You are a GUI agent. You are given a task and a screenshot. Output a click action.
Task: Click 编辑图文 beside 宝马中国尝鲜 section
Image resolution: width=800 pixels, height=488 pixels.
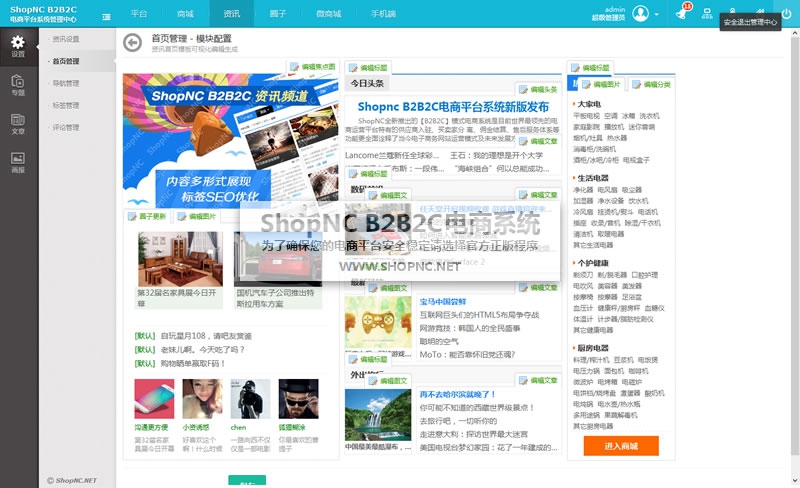[x=388, y=288]
